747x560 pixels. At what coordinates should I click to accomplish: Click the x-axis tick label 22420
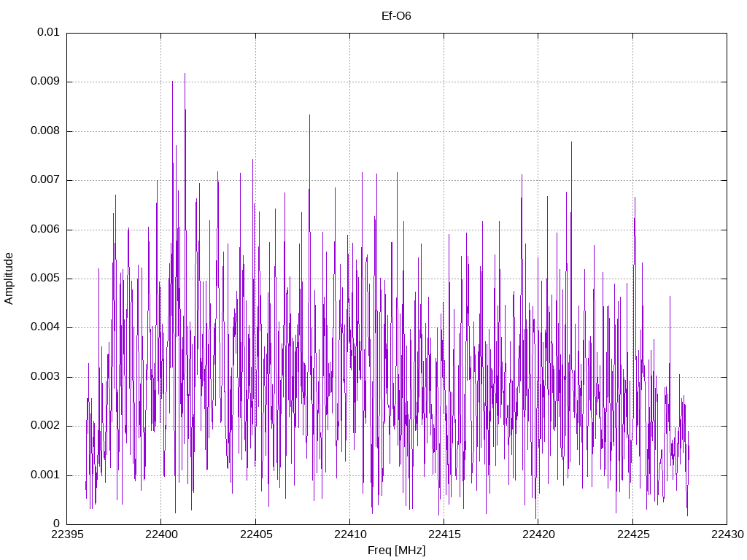tap(538, 534)
